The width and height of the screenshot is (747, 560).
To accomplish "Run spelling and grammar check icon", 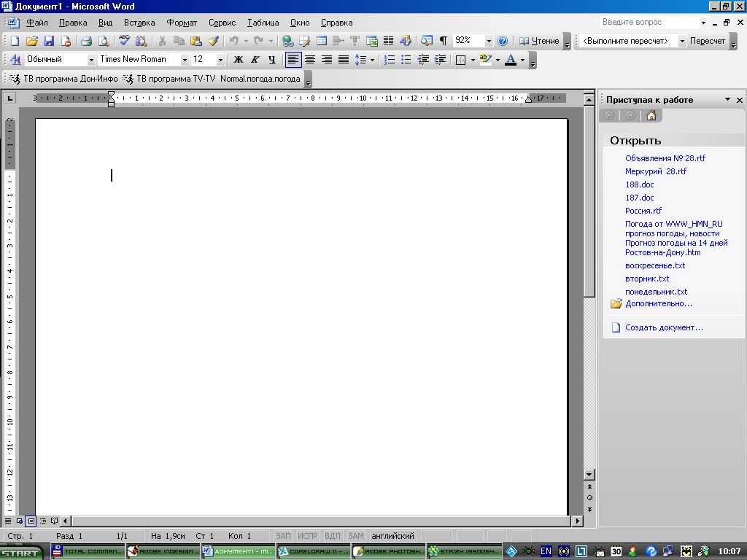I will [124, 41].
